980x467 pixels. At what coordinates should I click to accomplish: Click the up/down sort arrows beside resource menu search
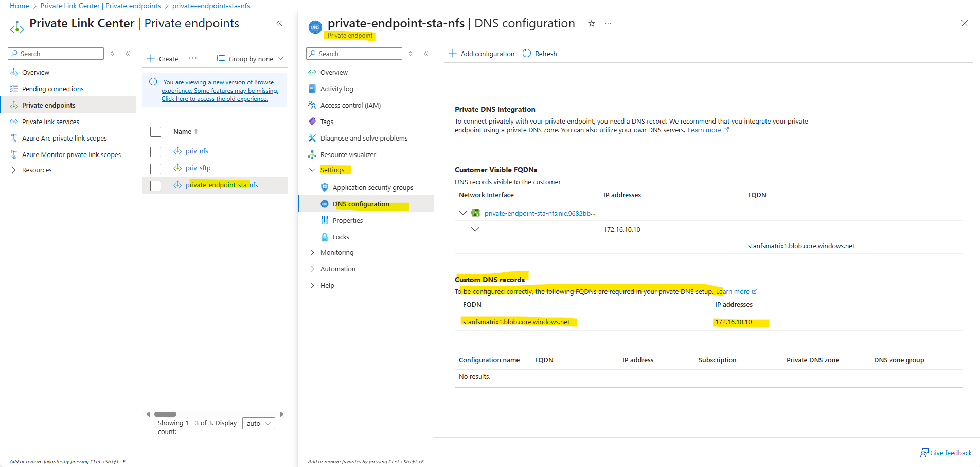point(411,54)
